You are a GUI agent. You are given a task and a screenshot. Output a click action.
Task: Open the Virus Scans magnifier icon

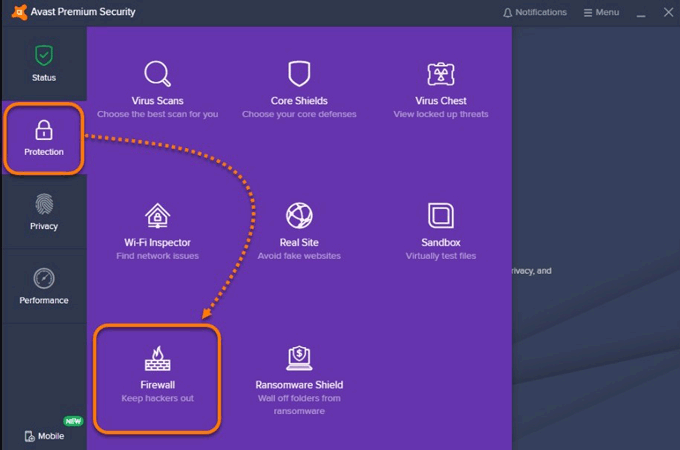(158, 75)
